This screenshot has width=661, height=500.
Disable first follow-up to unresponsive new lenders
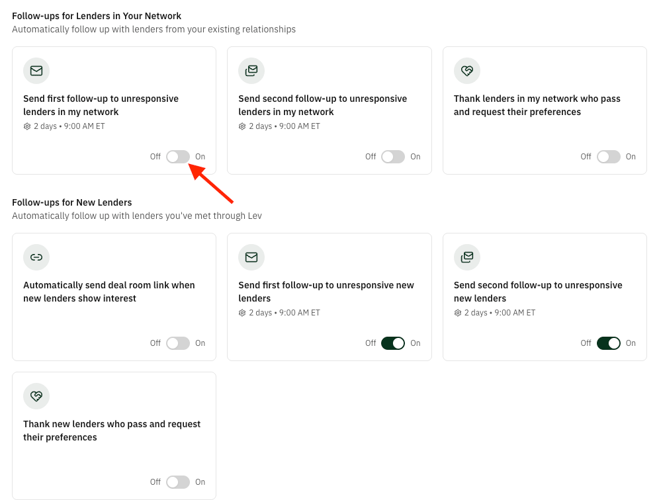click(393, 343)
